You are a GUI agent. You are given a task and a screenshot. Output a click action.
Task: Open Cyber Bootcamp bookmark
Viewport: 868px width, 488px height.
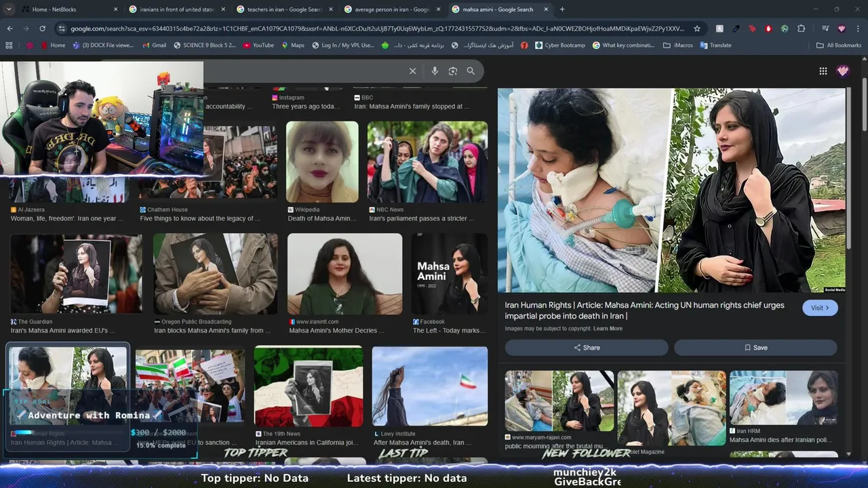pos(559,45)
